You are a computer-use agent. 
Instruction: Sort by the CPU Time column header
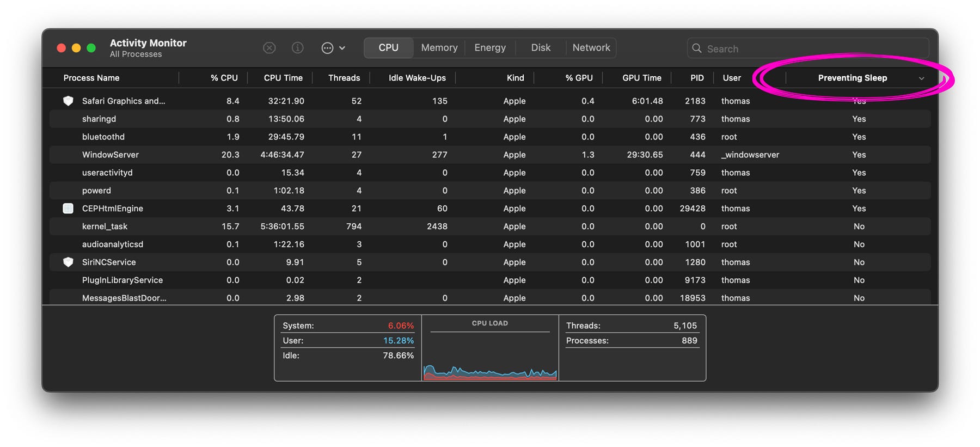click(x=283, y=78)
